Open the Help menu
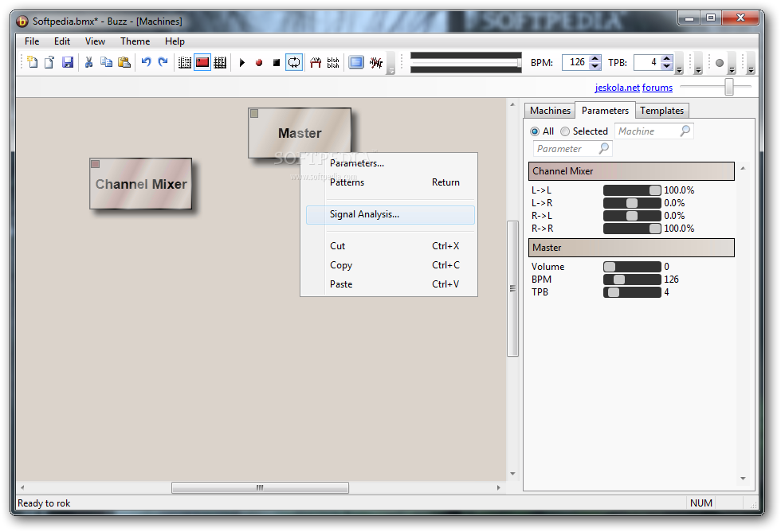Viewport: 781px width, 532px height. (x=175, y=41)
